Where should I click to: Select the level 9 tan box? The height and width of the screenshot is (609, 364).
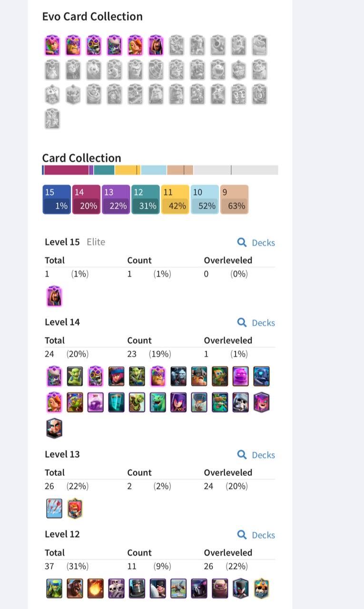[x=234, y=199]
